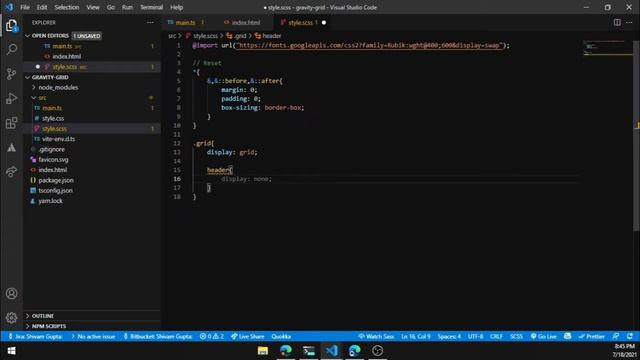Open vite-env.d.ts in the file tree
Viewport: 640px width, 360px height.
click(x=58, y=139)
